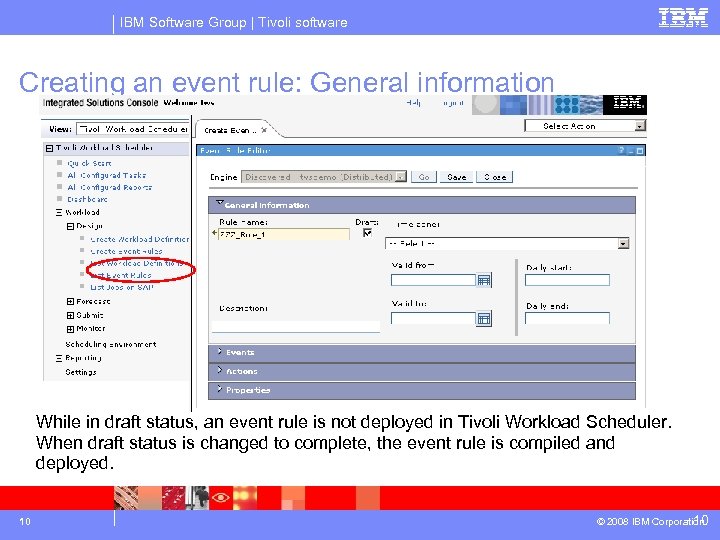Click the Close button beside Save
This screenshot has height=540, width=720.
click(495, 177)
